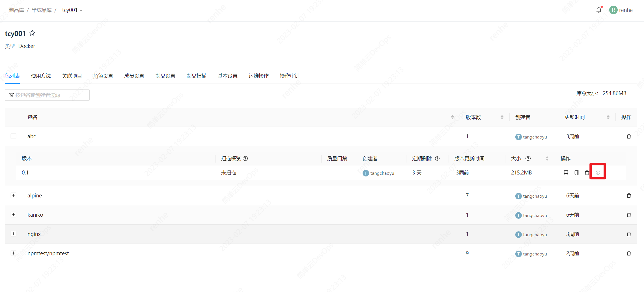Sort packages by 更新时间 column
This screenshot has width=644, height=292.
pyautogui.click(x=608, y=117)
